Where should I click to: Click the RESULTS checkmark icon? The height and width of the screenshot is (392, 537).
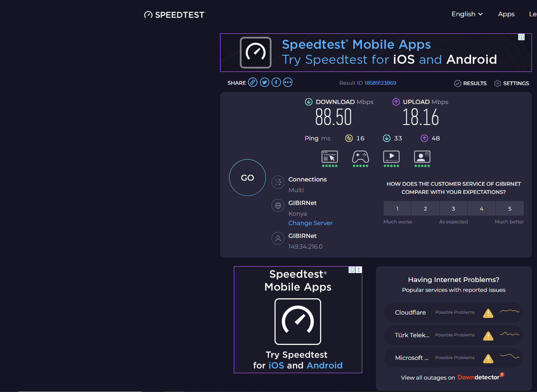pos(457,83)
